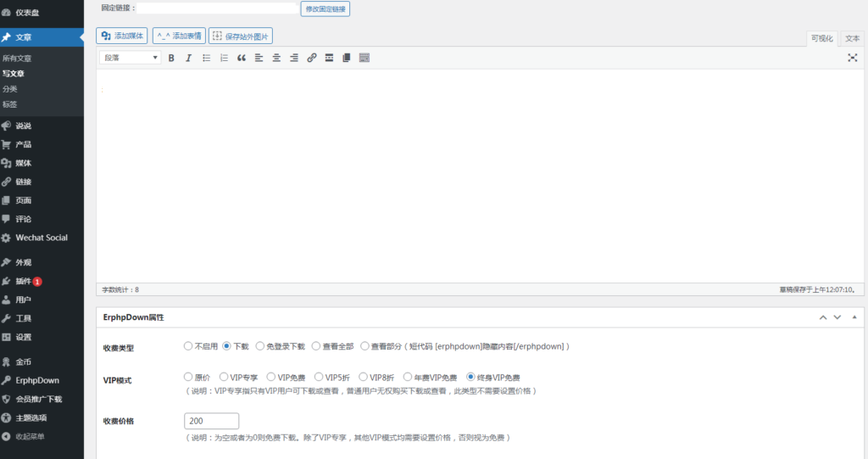
Task: Select the 查看全部 radio button
Action: coord(316,346)
